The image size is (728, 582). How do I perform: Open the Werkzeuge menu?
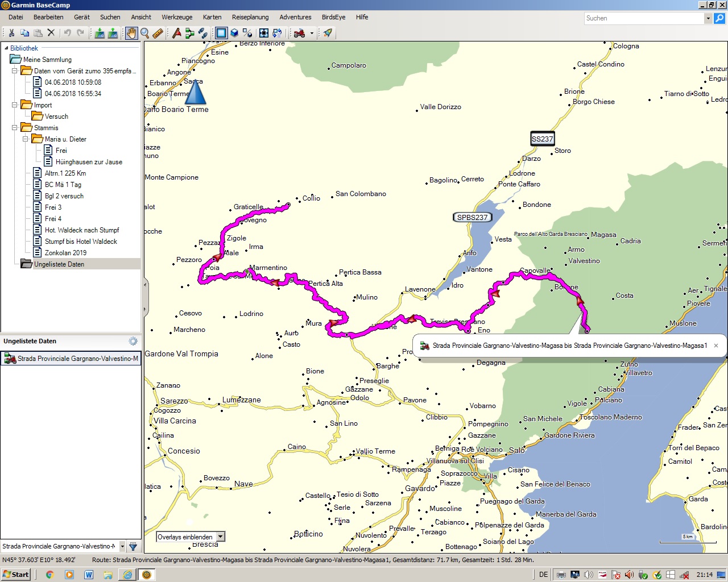click(177, 17)
